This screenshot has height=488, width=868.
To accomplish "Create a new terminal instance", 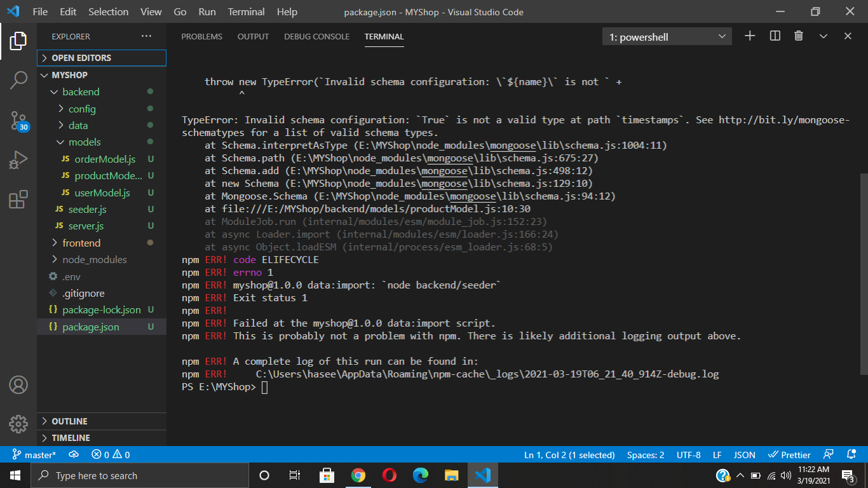I will point(749,36).
